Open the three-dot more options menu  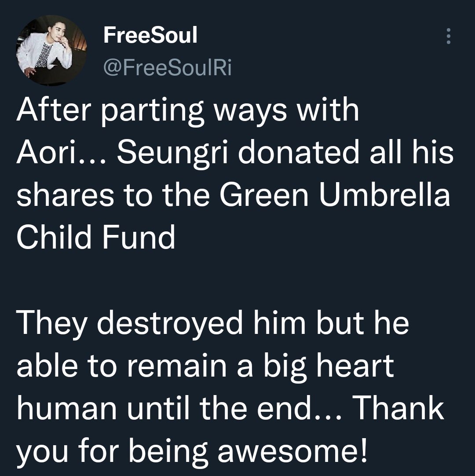coord(448,36)
